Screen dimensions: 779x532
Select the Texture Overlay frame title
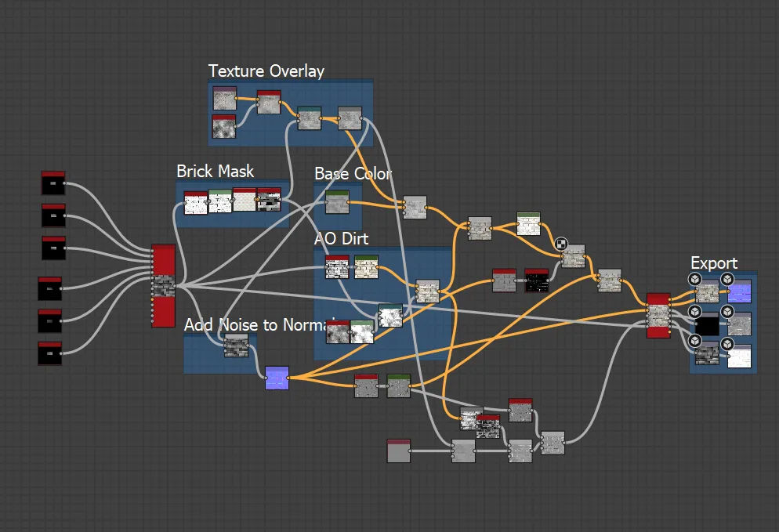[x=266, y=71]
